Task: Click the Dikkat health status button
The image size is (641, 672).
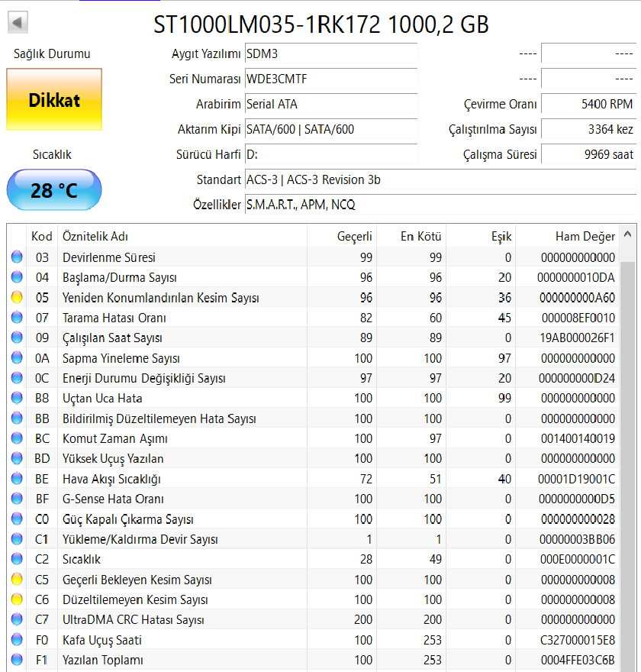Action: click(54, 99)
